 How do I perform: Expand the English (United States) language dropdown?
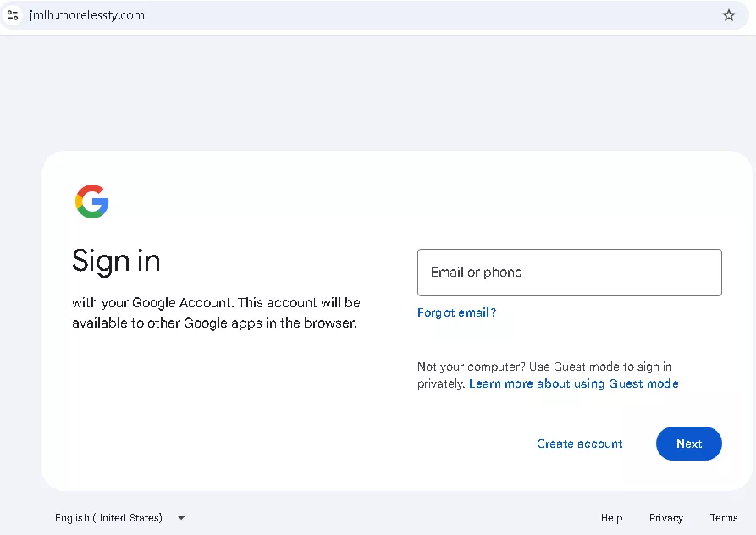pyautogui.click(x=119, y=518)
